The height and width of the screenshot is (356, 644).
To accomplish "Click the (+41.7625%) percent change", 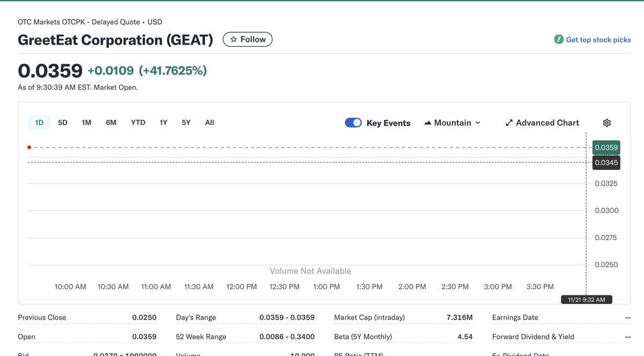I will (x=173, y=71).
